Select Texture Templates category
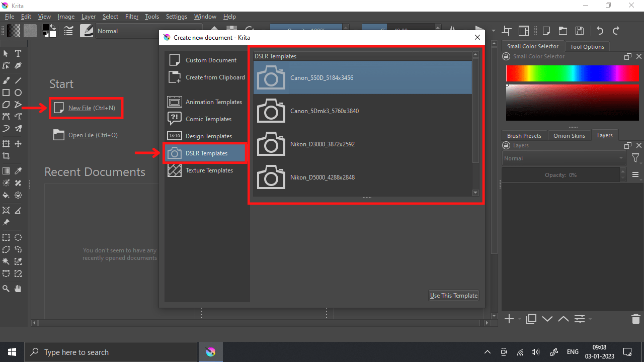644x362 pixels. click(x=207, y=170)
